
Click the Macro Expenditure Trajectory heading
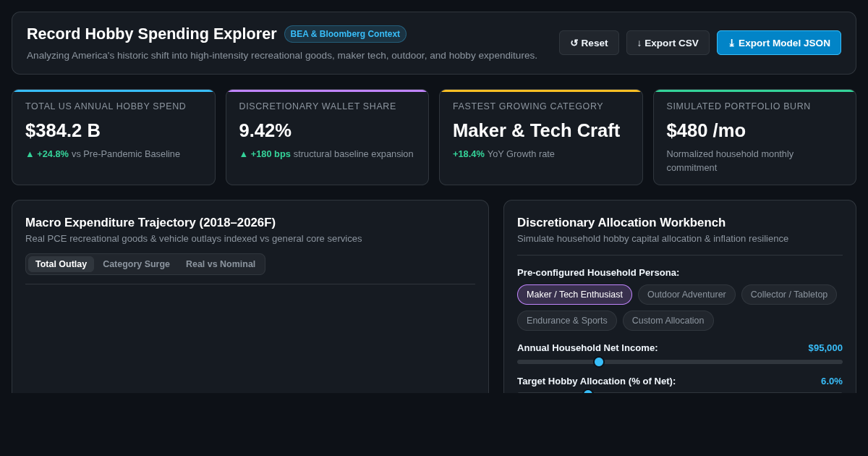pos(150,223)
